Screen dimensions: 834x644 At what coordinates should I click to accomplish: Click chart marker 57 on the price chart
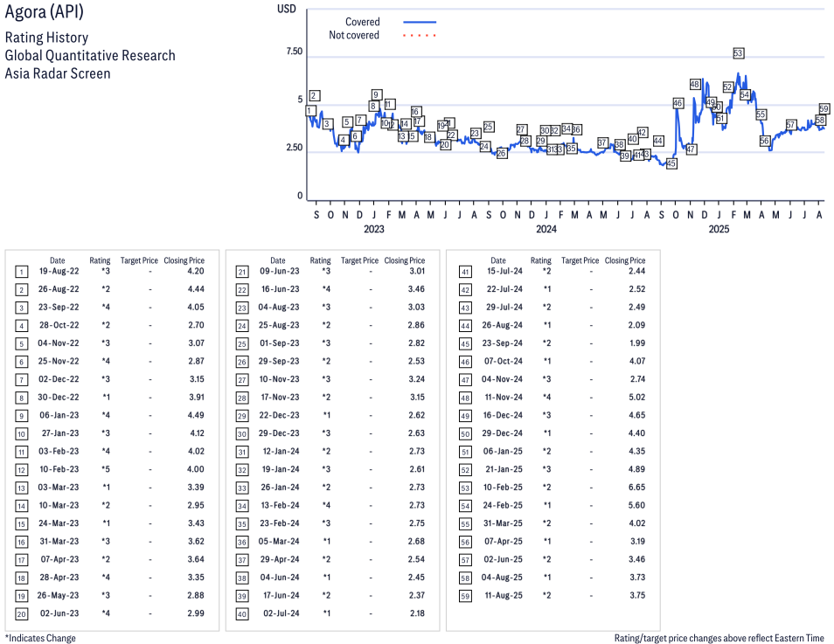[791, 125]
